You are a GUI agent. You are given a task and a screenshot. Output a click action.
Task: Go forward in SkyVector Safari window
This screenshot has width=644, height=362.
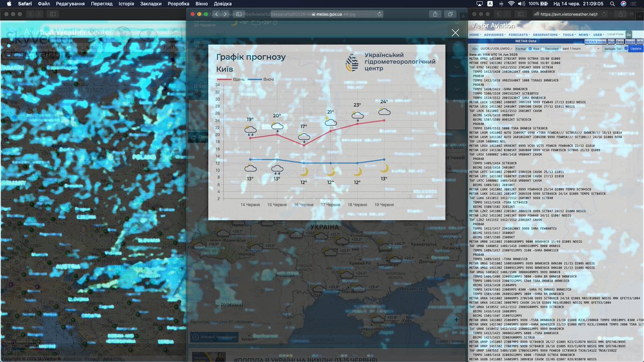click(x=40, y=14)
